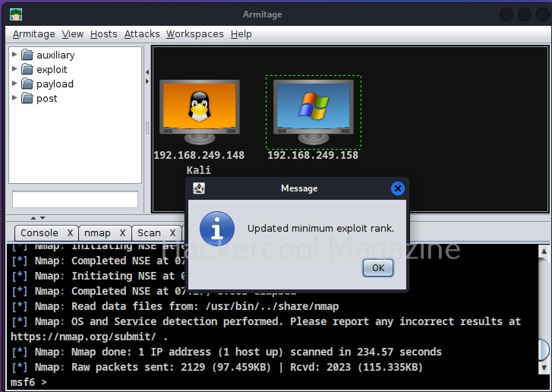Click 'Updated minimum exploit rank.' message text
This screenshot has height=392, width=552.
point(320,228)
